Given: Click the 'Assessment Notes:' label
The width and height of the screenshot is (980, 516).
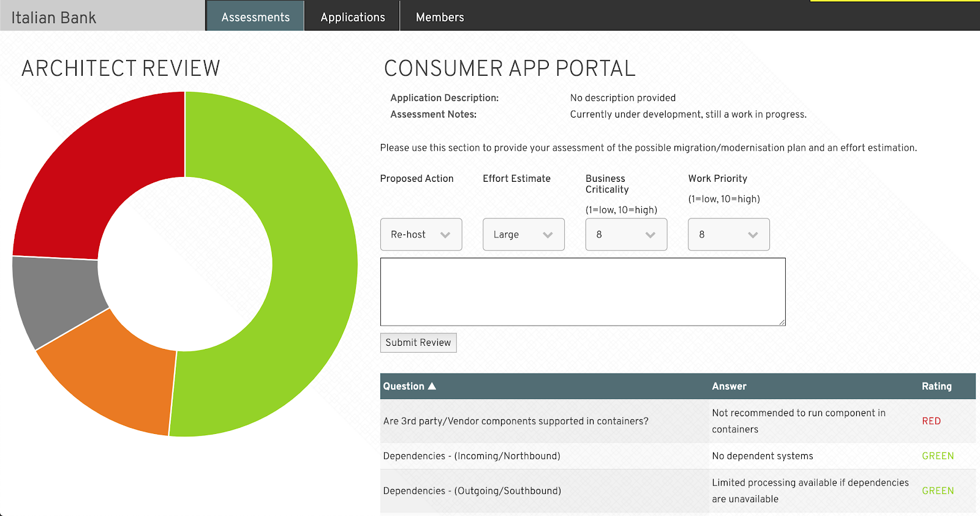Looking at the screenshot, I should [434, 114].
